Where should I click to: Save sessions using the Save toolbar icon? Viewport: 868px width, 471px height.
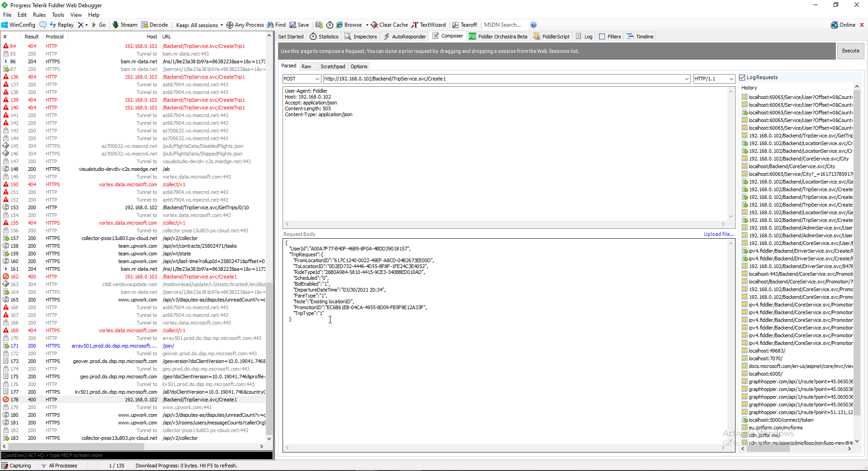299,25
